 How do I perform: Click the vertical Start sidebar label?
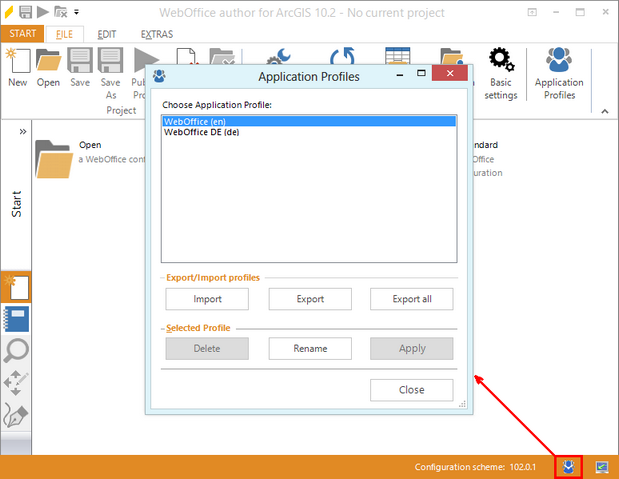[x=16, y=204]
